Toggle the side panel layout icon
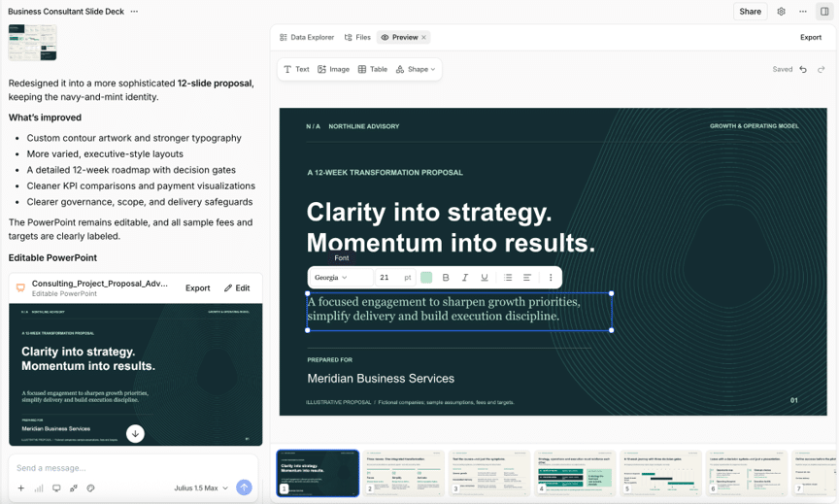Viewport: 839px width, 504px height. pos(824,12)
